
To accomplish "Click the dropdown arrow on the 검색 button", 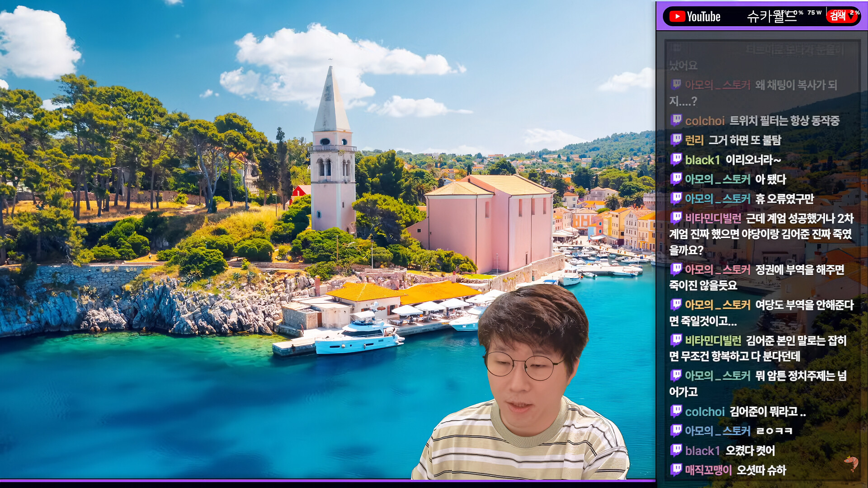I will pos(852,17).
